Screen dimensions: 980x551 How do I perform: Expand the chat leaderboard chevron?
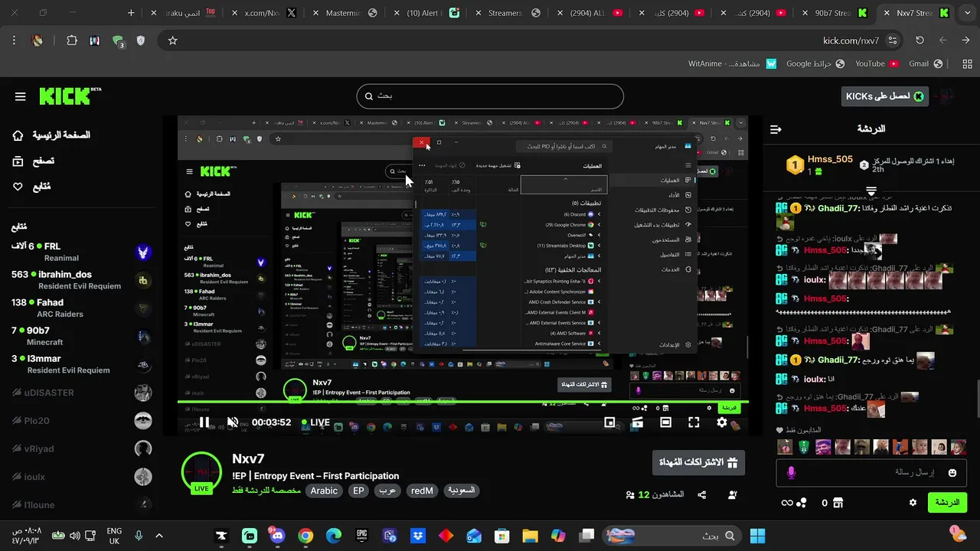[871, 191]
